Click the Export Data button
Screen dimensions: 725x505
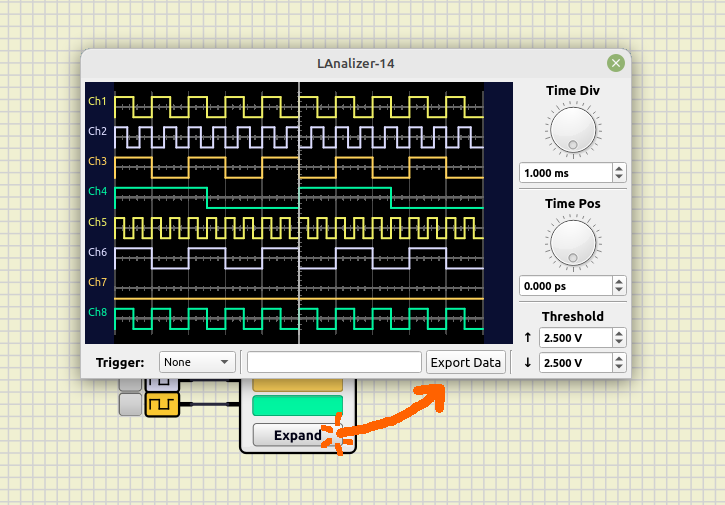(466, 362)
